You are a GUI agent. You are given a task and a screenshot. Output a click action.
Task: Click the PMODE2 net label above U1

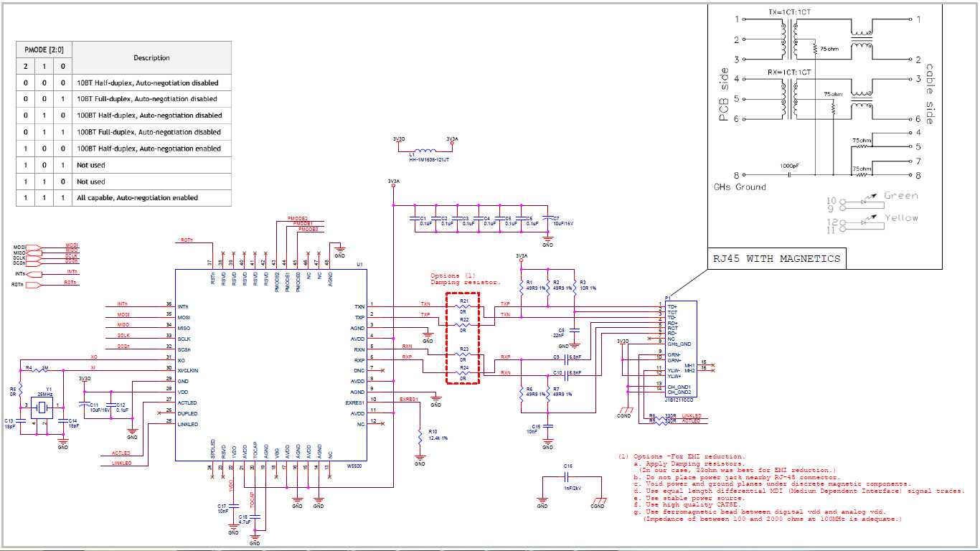coord(298,218)
